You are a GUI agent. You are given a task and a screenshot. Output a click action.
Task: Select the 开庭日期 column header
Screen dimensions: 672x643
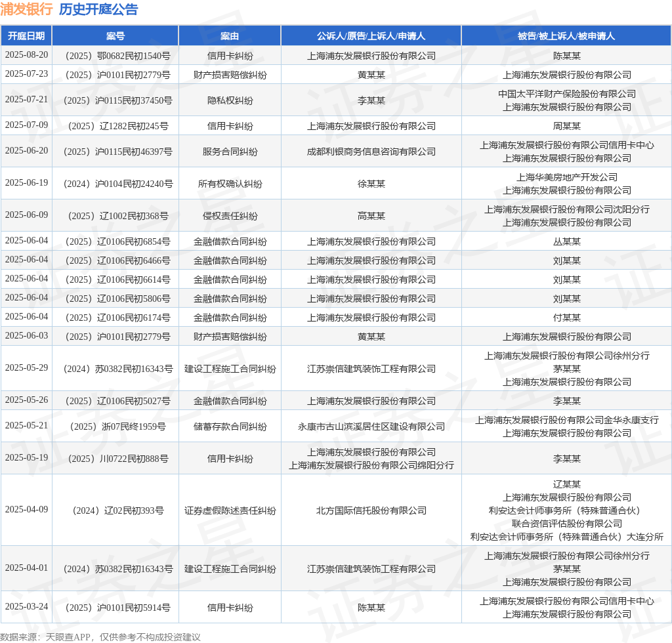tap(26, 36)
